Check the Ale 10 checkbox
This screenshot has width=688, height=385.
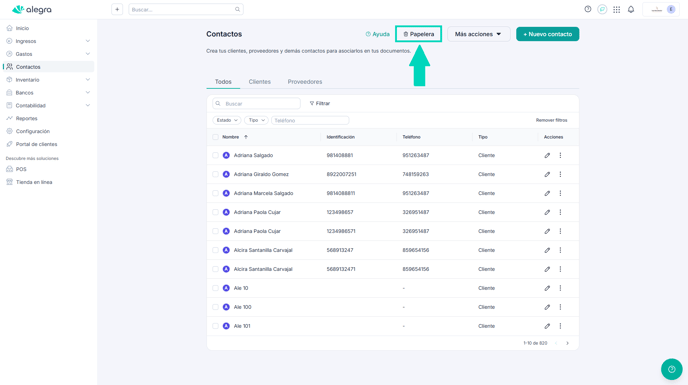(x=215, y=288)
